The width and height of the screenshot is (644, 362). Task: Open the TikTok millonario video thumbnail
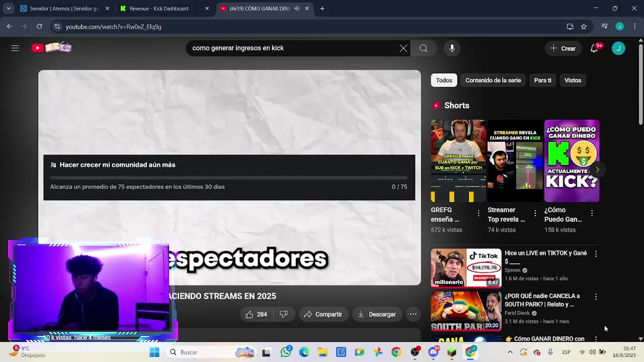466,267
